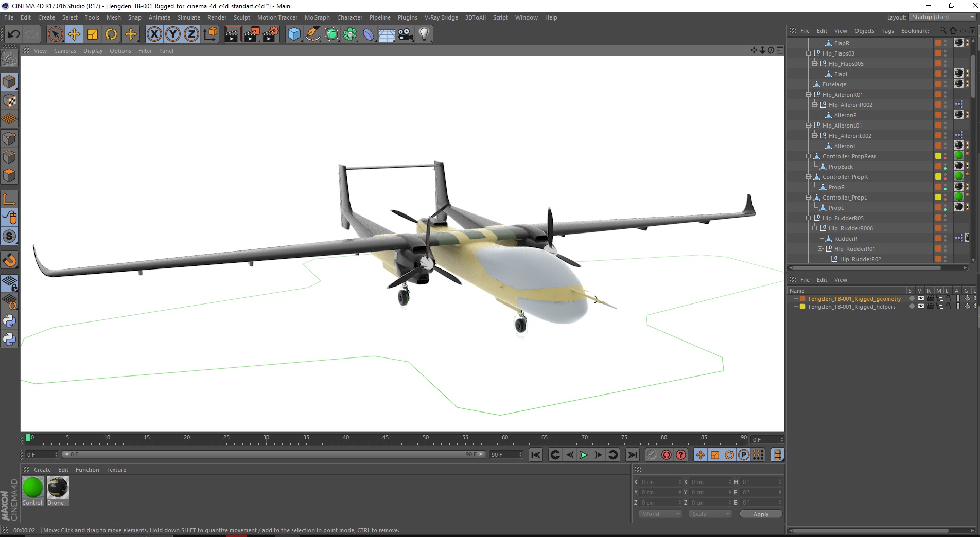Play animation forward

[584, 455]
